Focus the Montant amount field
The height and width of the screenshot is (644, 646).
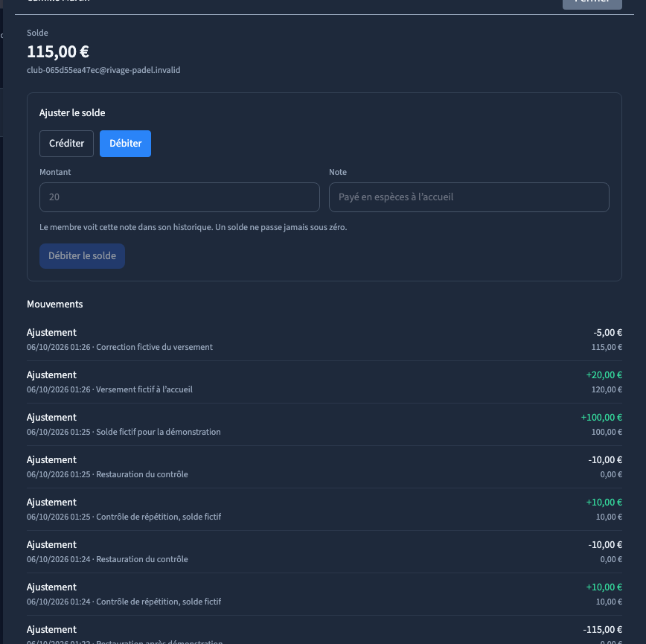click(x=179, y=197)
